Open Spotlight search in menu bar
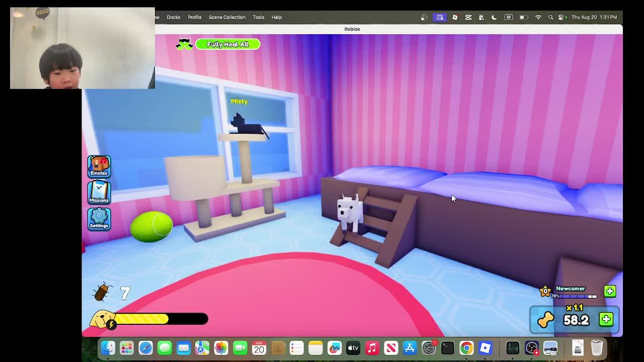This screenshot has width=644, height=362. click(x=550, y=17)
